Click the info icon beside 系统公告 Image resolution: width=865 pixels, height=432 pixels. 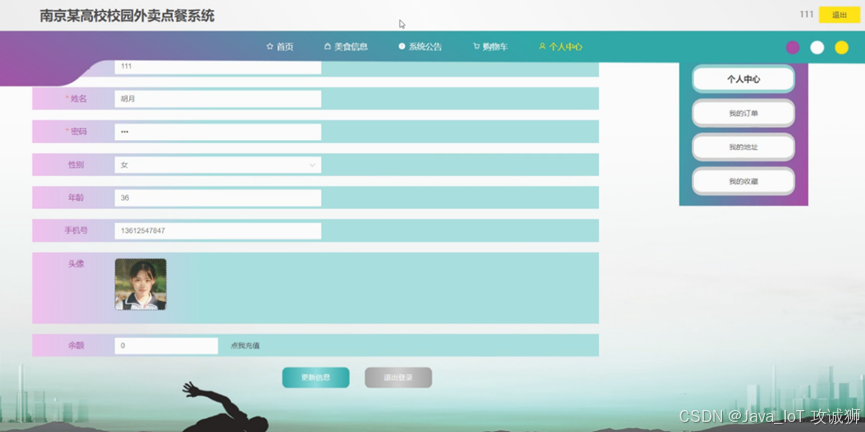point(402,47)
